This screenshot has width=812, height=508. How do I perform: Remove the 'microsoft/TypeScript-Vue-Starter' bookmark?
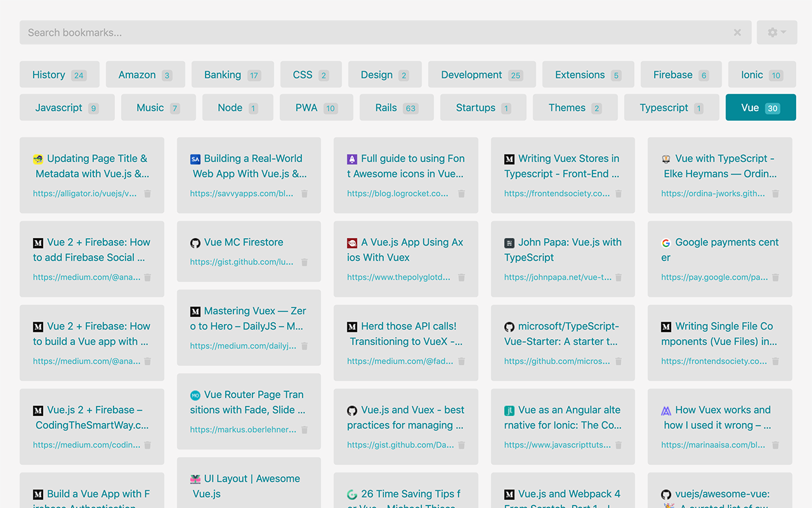point(619,361)
